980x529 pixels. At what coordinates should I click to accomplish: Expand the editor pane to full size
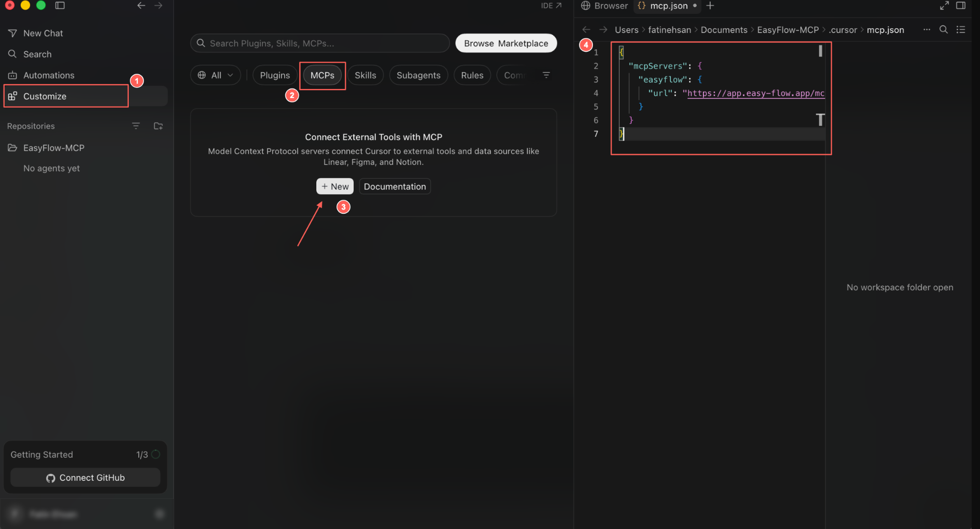[944, 6]
